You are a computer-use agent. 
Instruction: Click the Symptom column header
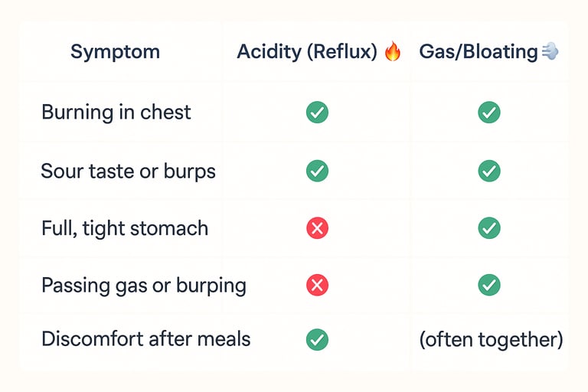[x=115, y=52]
